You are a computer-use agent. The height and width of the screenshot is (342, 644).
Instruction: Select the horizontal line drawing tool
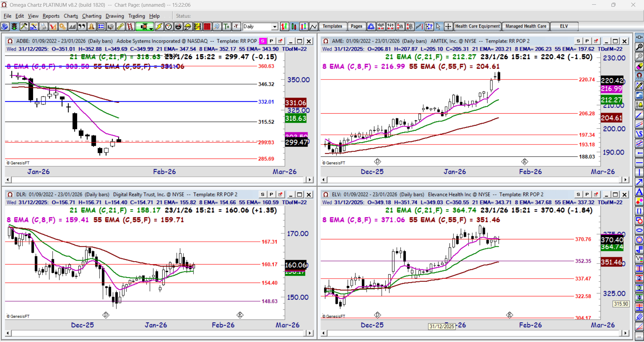(x=639, y=163)
